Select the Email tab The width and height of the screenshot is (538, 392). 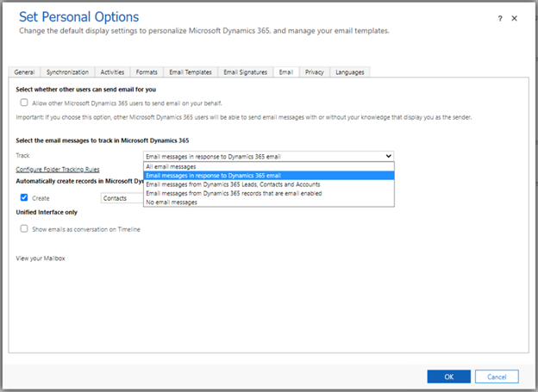click(286, 72)
